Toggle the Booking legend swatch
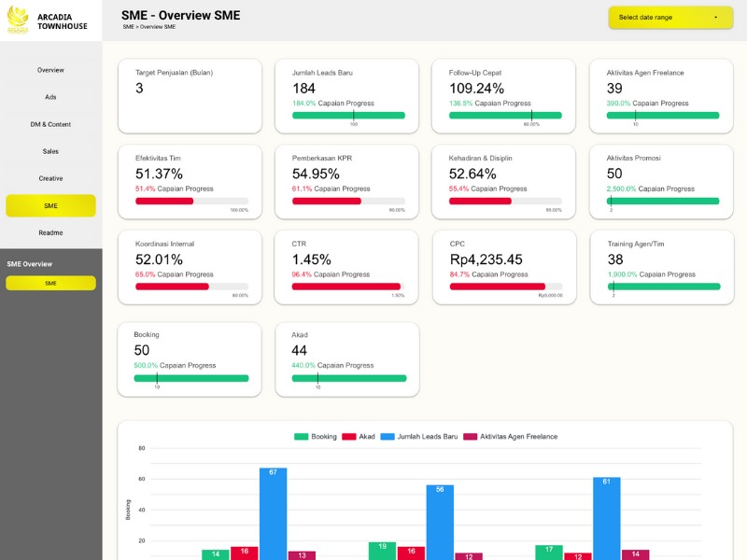Viewport: 747px width, 560px height. (x=301, y=436)
